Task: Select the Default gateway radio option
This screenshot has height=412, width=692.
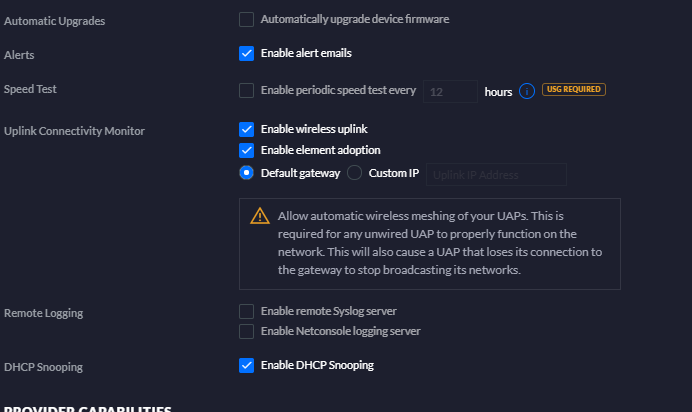Action: click(246, 173)
